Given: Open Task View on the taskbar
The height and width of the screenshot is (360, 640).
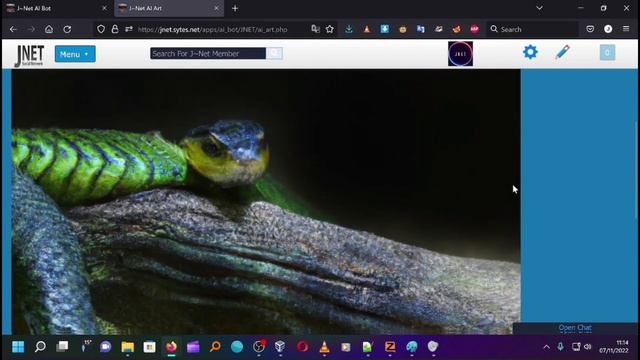Looking at the screenshot, I should [62, 347].
